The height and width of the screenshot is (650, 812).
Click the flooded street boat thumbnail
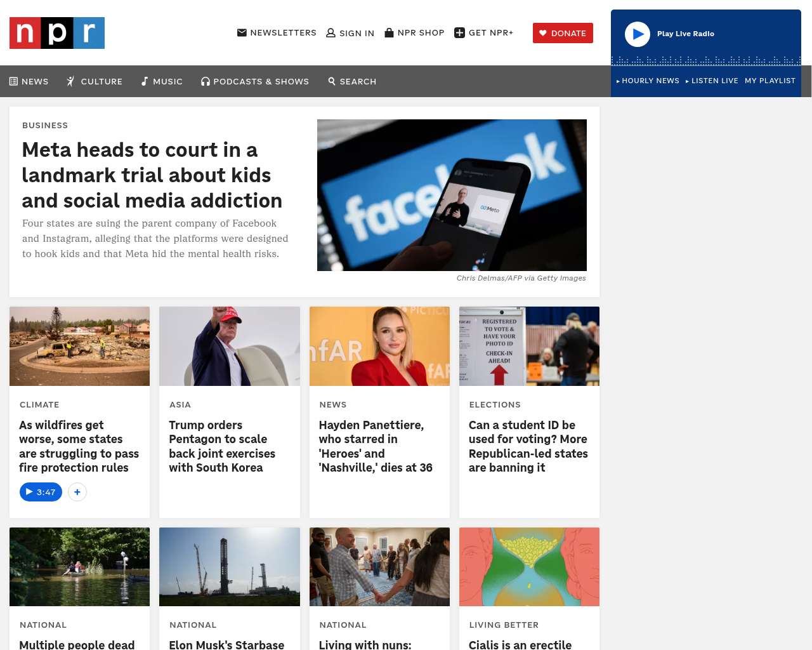click(x=80, y=567)
